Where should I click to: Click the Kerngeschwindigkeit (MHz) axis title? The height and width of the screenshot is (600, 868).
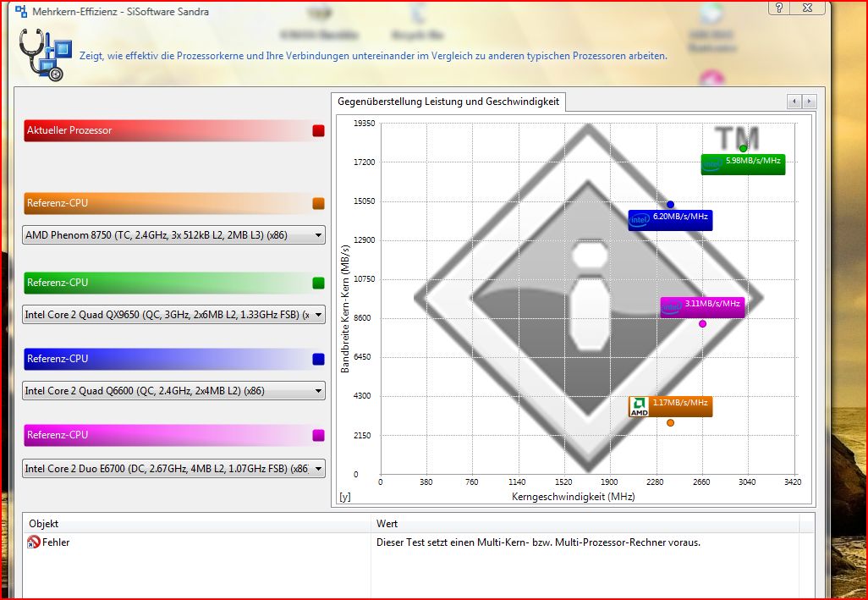point(573,497)
